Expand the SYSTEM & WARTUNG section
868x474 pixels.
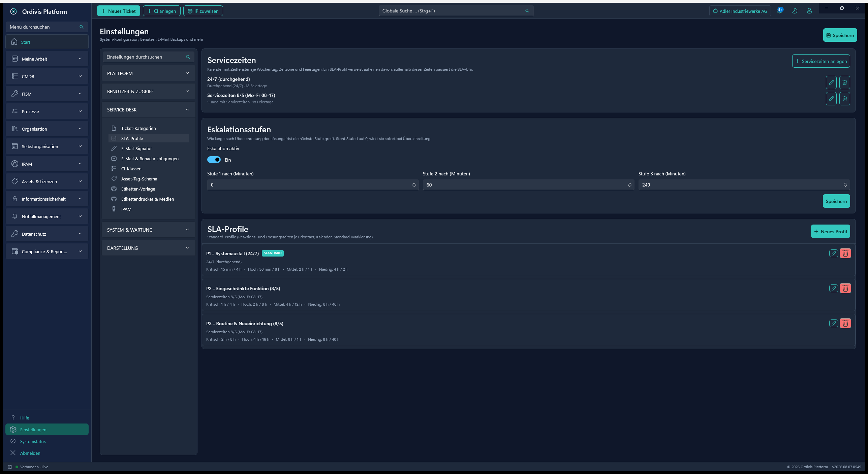(x=149, y=230)
